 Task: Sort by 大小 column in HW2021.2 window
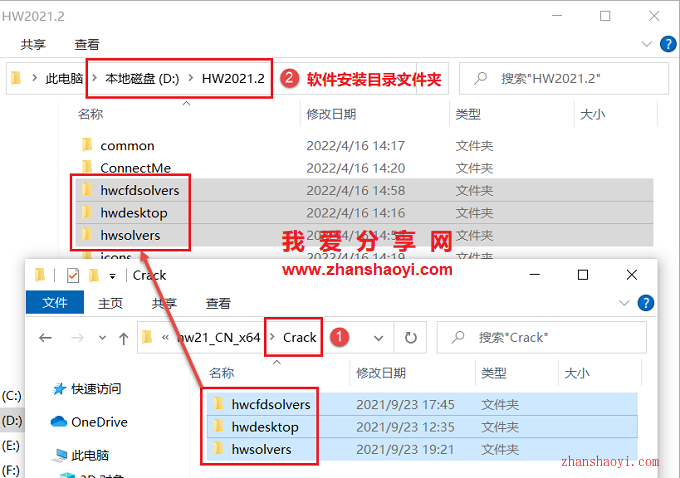(592, 114)
